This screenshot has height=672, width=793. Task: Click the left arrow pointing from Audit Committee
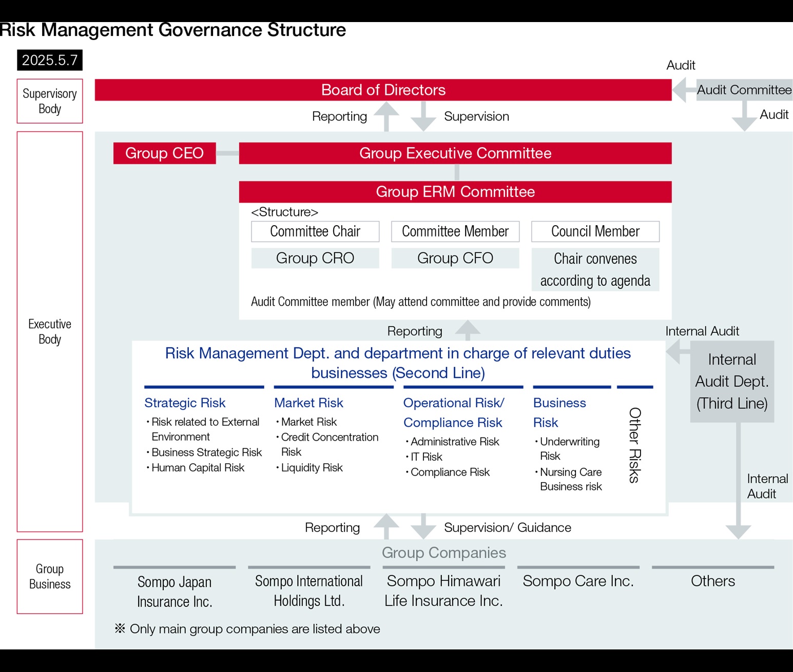tap(682, 90)
